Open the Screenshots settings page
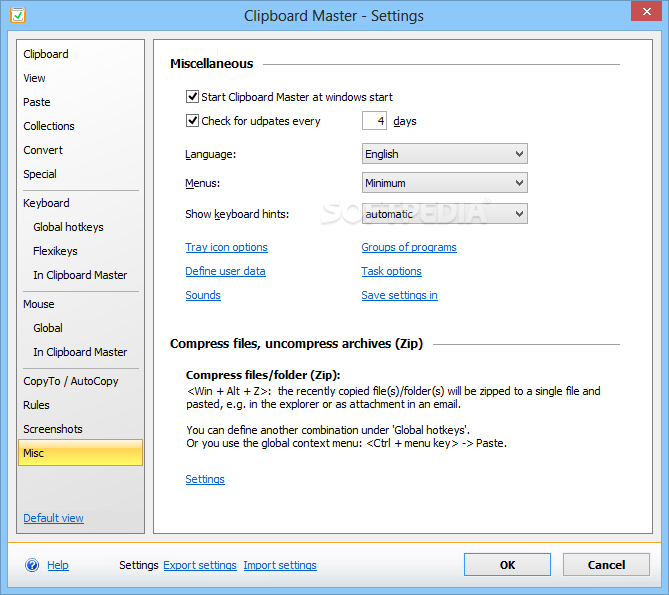The image size is (669, 595). coord(52,429)
